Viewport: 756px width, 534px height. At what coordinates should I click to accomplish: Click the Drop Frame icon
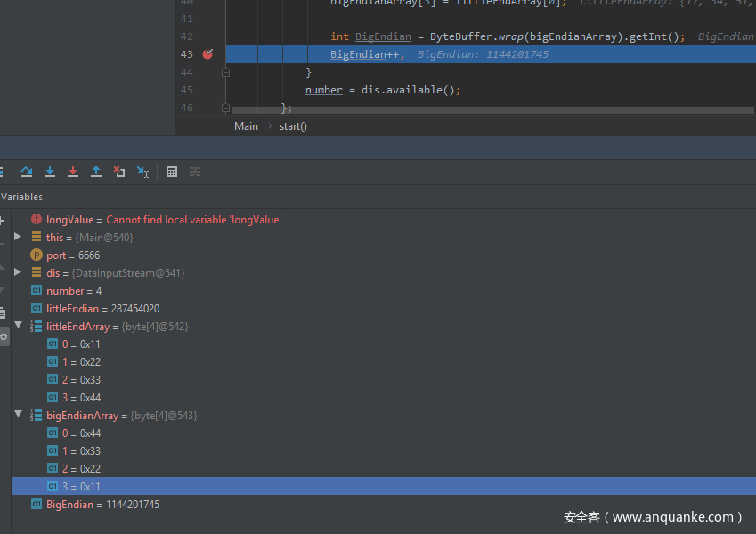pos(119,172)
